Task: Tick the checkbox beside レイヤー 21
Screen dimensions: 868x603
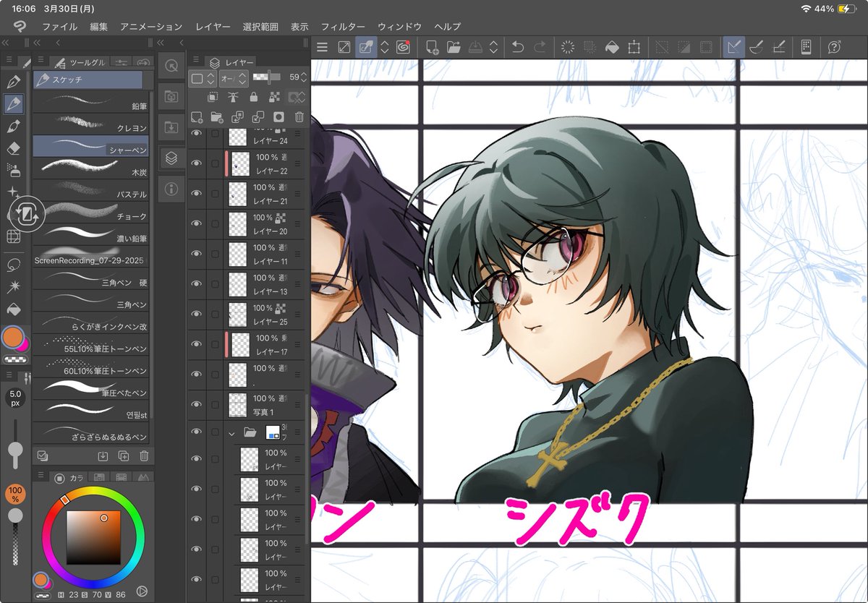Action: (x=216, y=193)
